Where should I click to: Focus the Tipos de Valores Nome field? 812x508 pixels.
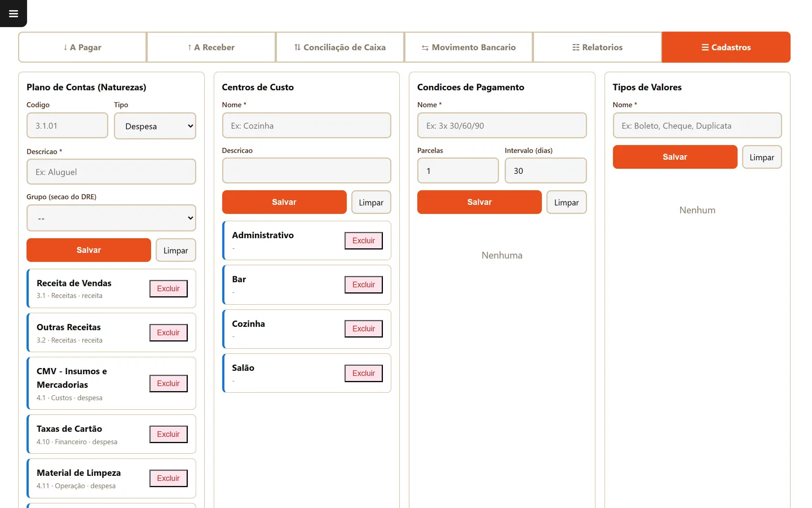(x=697, y=125)
